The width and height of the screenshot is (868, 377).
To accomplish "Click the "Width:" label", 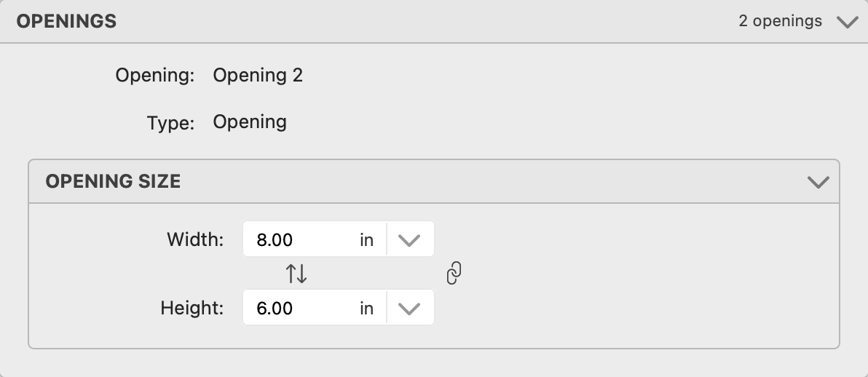I will click(x=195, y=239).
